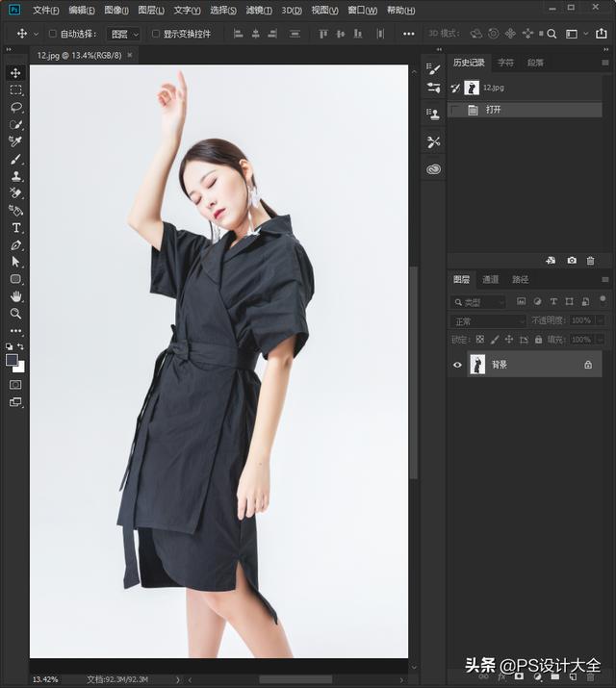Open the 类型 layer filter dropdown
This screenshot has height=688, width=616.
tap(478, 302)
